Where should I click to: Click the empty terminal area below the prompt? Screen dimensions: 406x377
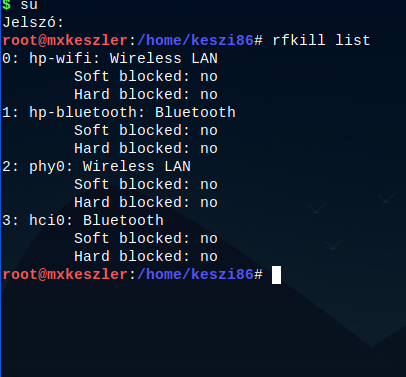[x=203, y=330]
